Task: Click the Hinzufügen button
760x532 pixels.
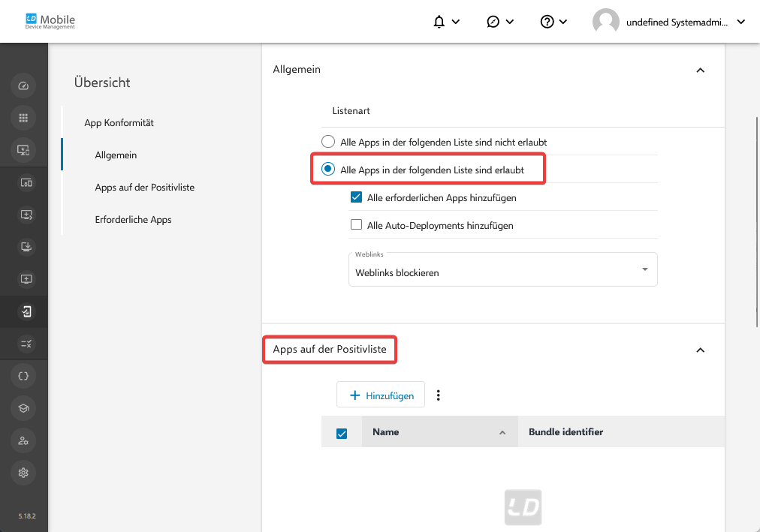Action: click(x=381, y=395)
